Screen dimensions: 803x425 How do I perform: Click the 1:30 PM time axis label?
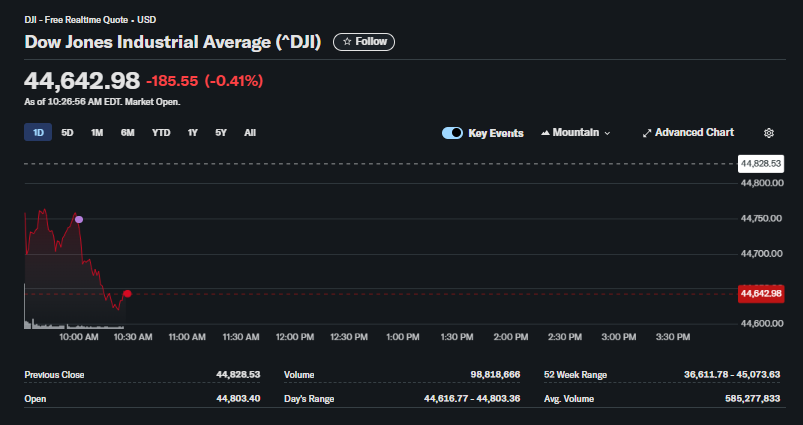pyautogui.click(x=457, y=337)
